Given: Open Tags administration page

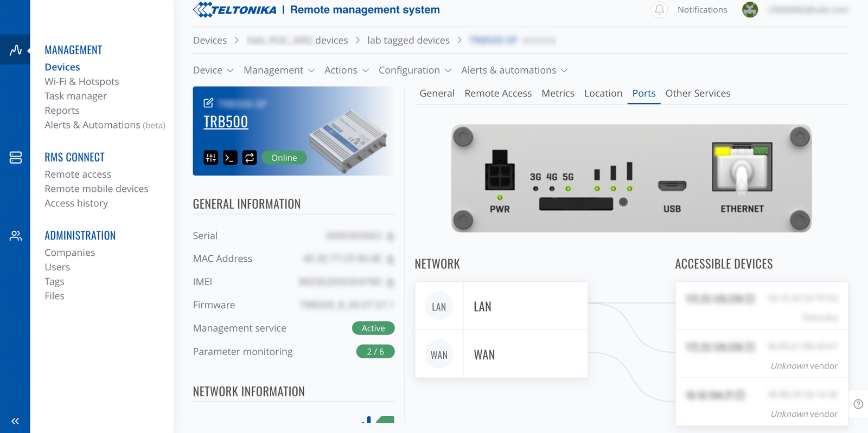Looking at the screenshot, I should point(54,281).
